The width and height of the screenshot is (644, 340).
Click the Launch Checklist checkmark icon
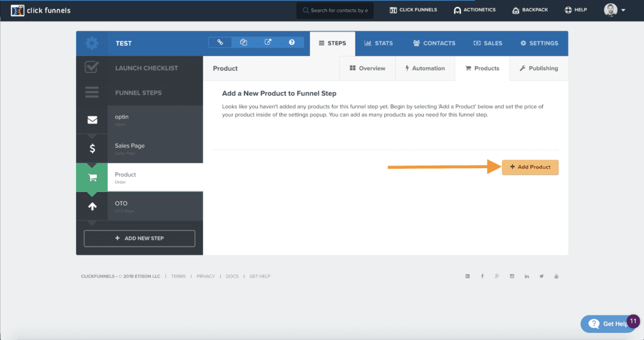click(x=92, y=67)
